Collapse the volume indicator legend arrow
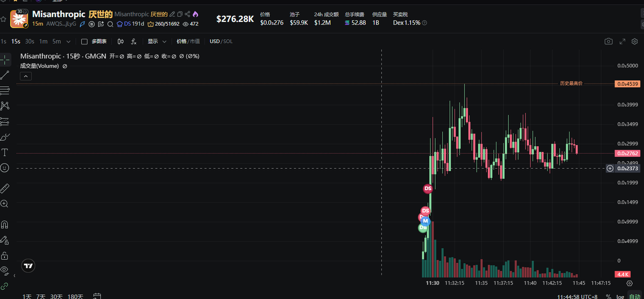 pyautogui.click(x=26, y=76)
